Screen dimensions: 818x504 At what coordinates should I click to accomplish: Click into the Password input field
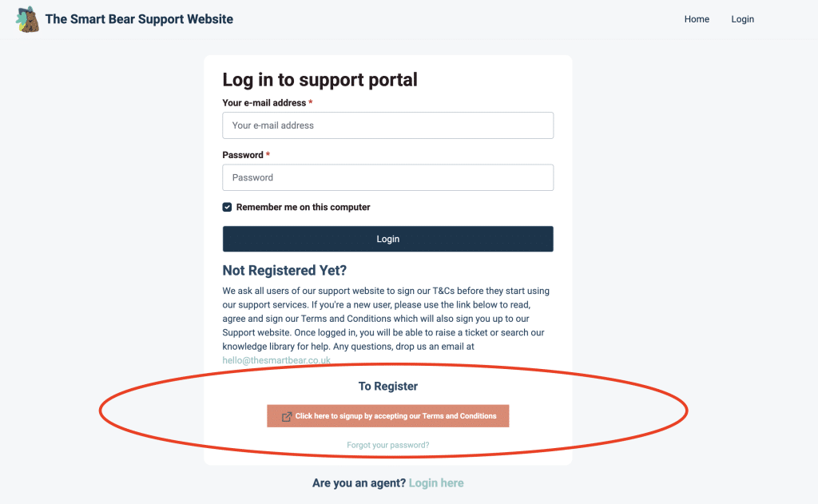387,177
